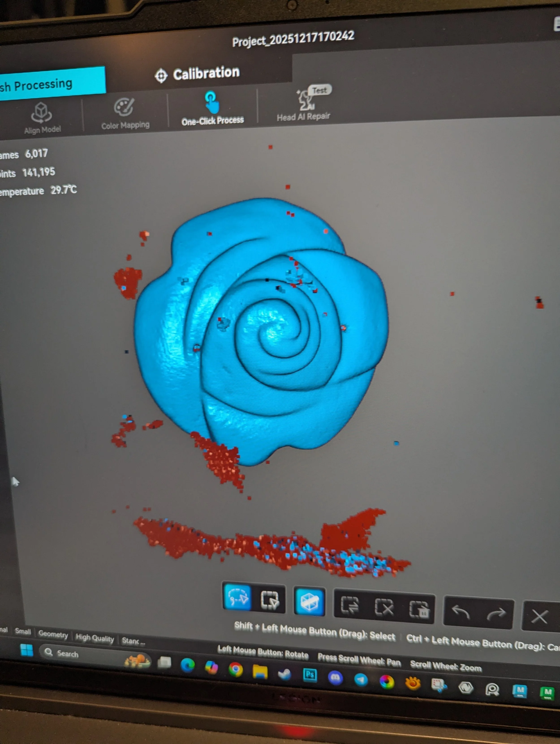
Task: Redo the last undone action
Action: 496,614
